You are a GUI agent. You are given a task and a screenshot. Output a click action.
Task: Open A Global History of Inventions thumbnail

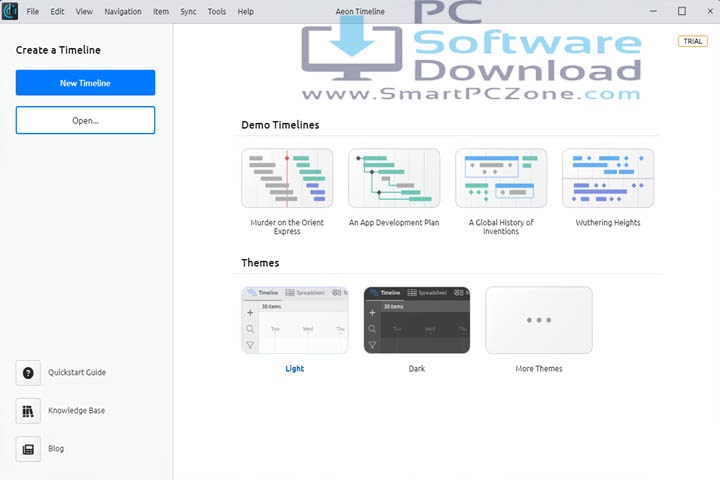(x=501, y=178)
